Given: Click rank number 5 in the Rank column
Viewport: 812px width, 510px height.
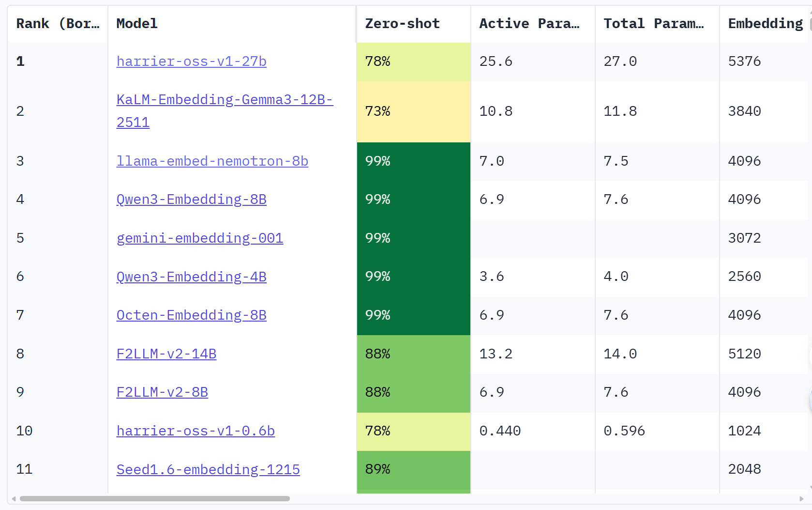Looking at the screenshot, I should tap(20, 238).
